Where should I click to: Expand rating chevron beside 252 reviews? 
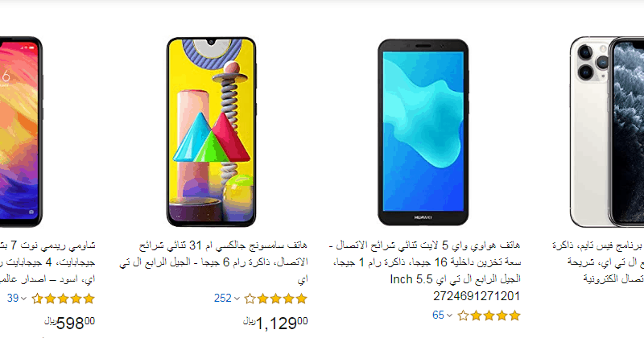click(237, 299)
